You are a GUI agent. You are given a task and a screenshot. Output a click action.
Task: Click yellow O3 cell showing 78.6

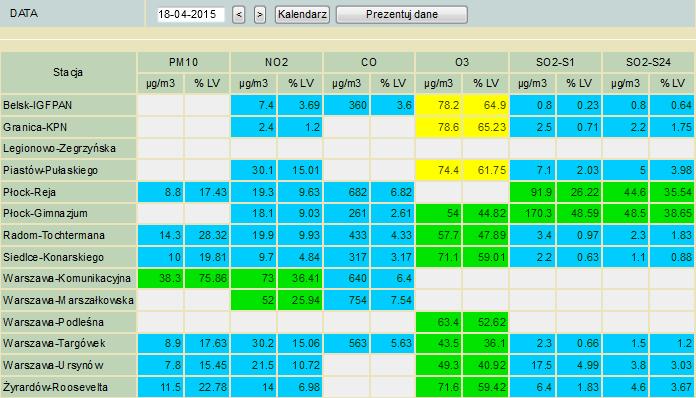point(439,127)
